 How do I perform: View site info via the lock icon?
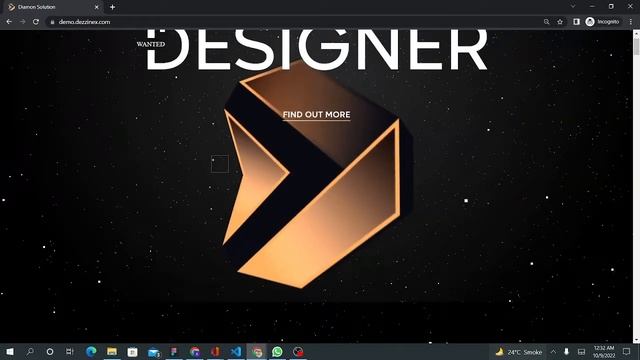click(x=52, y=22)
